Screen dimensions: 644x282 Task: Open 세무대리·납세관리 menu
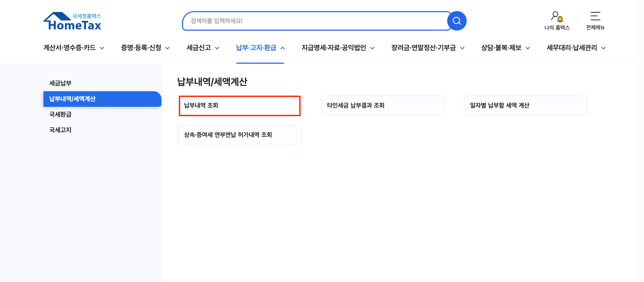(x=572, y=48)
